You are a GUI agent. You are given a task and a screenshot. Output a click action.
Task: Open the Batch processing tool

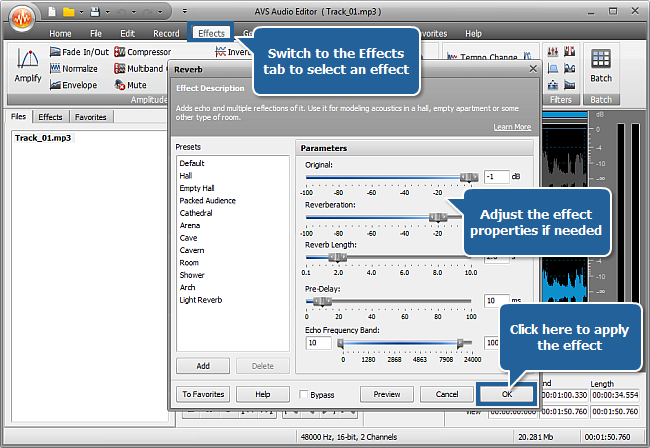click(601, 66)
